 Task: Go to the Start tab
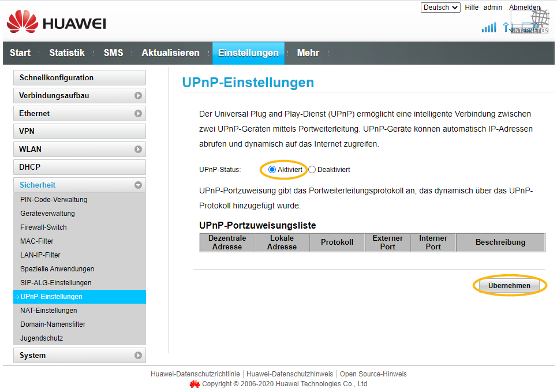(20, 53)
